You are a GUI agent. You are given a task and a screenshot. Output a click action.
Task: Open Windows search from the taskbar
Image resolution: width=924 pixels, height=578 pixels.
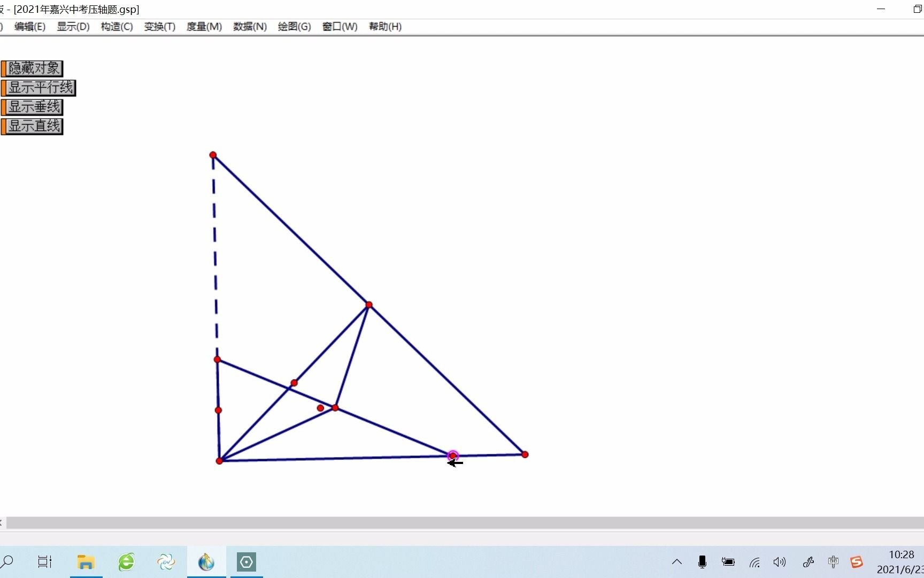coord(7,562)
